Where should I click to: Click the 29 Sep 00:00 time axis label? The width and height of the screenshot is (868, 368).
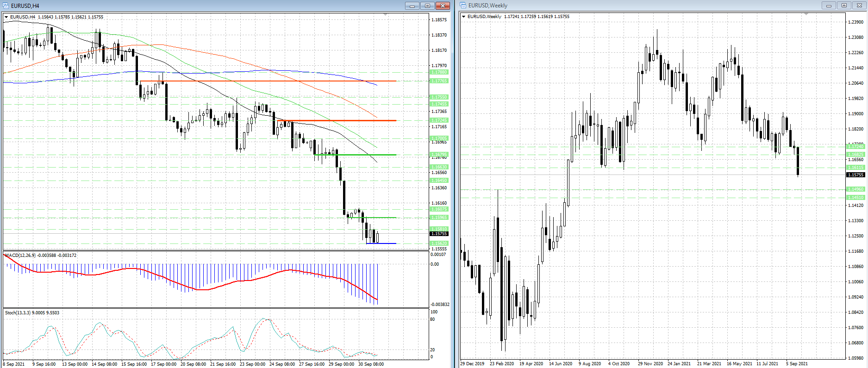(x=341, y=364)
